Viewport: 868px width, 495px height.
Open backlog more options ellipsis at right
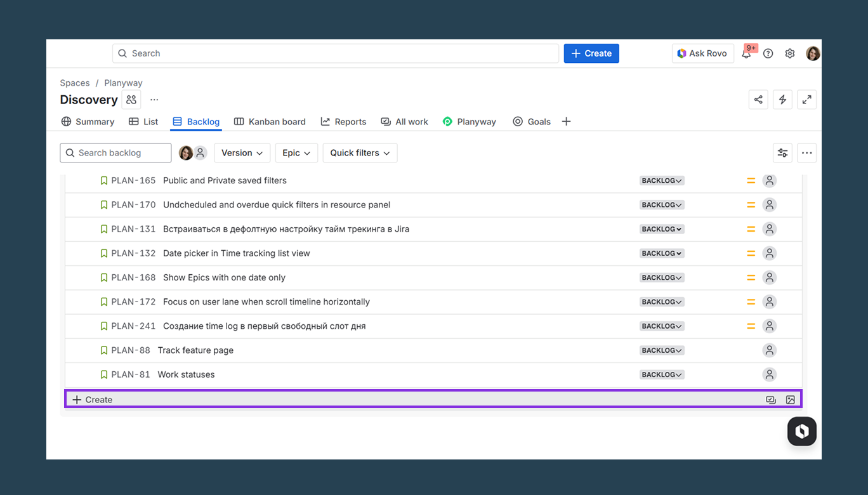coord(806,153)
